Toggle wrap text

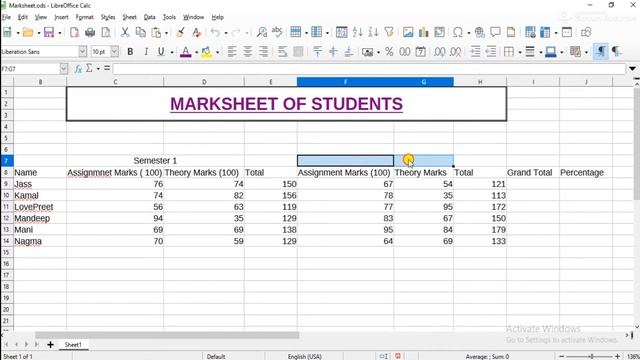click(x=282, y=51)
